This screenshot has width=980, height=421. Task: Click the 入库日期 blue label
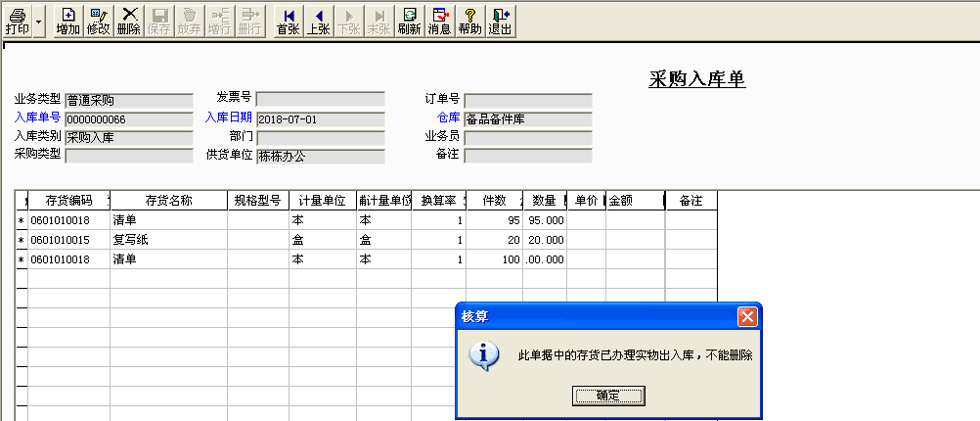(229, 117)
